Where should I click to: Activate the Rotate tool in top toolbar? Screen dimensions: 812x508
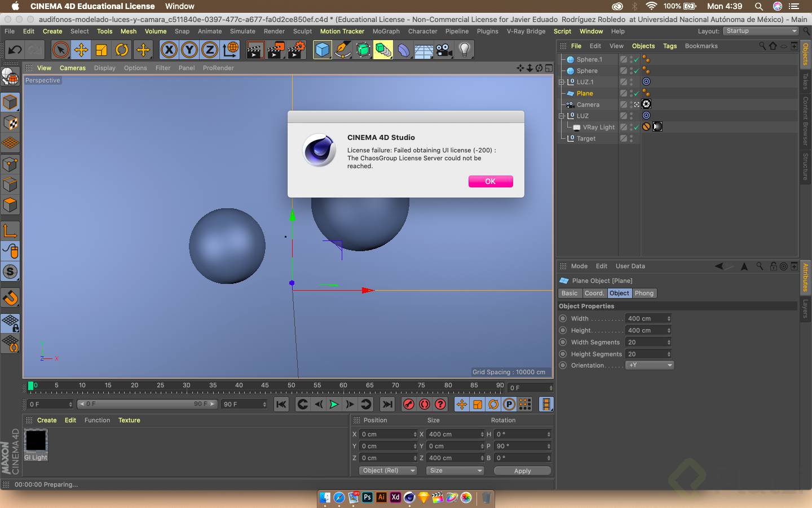coord(122,50)
